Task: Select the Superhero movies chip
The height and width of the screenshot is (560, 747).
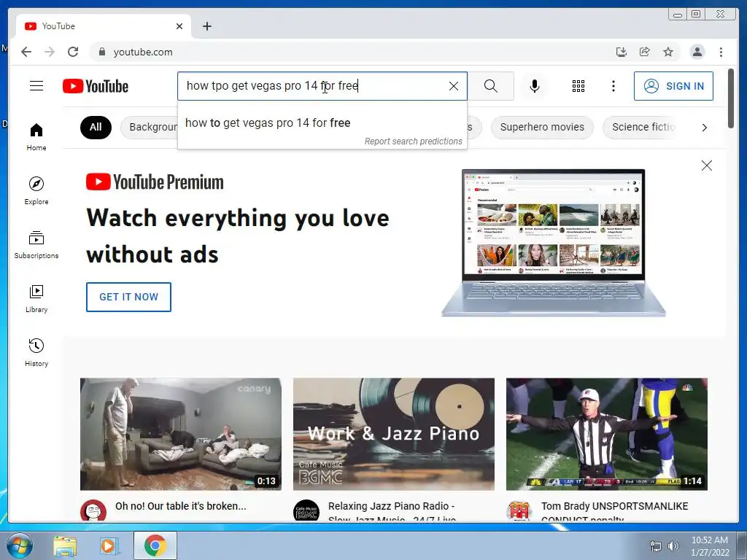Action: click(542, 127)
